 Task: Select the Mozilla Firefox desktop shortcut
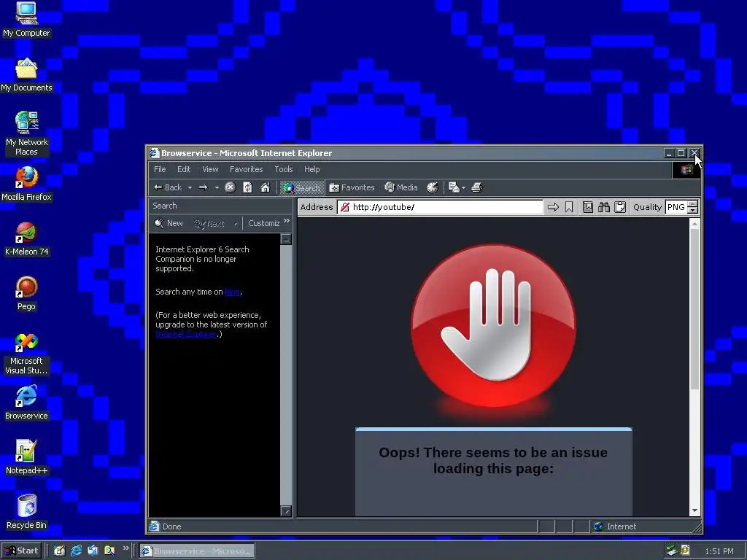coord(26,184)
